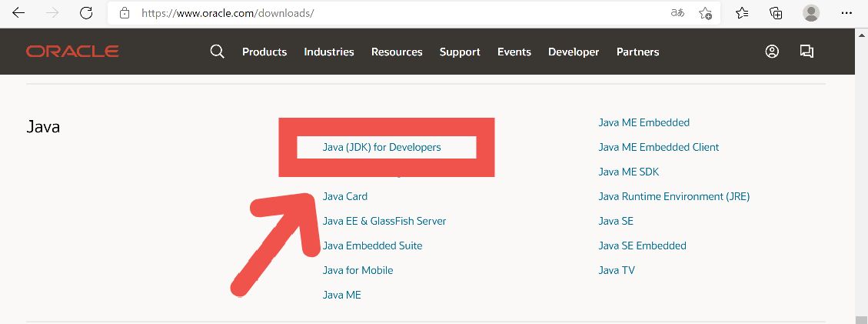
Task: Open the Java Runtime Environment (JRE) link
Action: click(x=674, y=196)
